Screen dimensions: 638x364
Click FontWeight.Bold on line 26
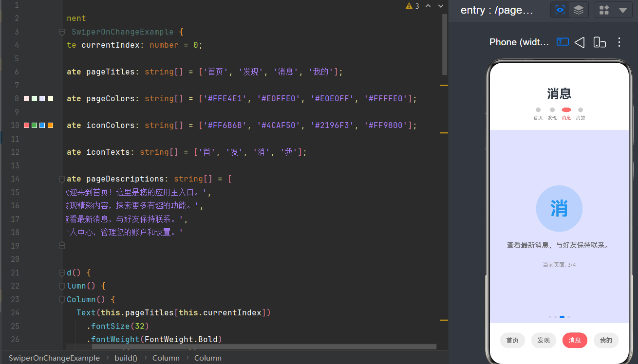point(181,340)
